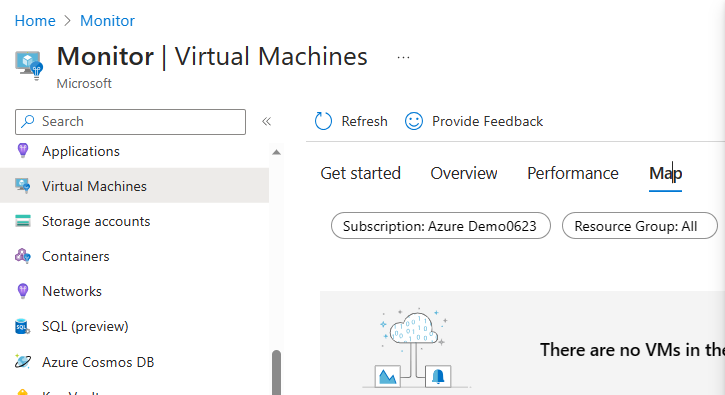The height and width of the screenshot is (395, 725).
Task: Switch to the Overview tab
Action: (464, 173)
